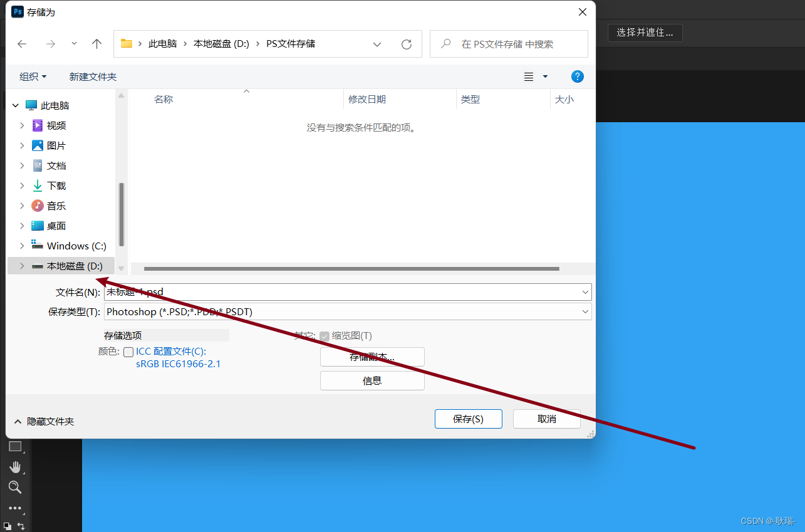Click the Photoshop icon in dialog title bar
This screenshot has height=532, width=805.
tap(18, 11)
